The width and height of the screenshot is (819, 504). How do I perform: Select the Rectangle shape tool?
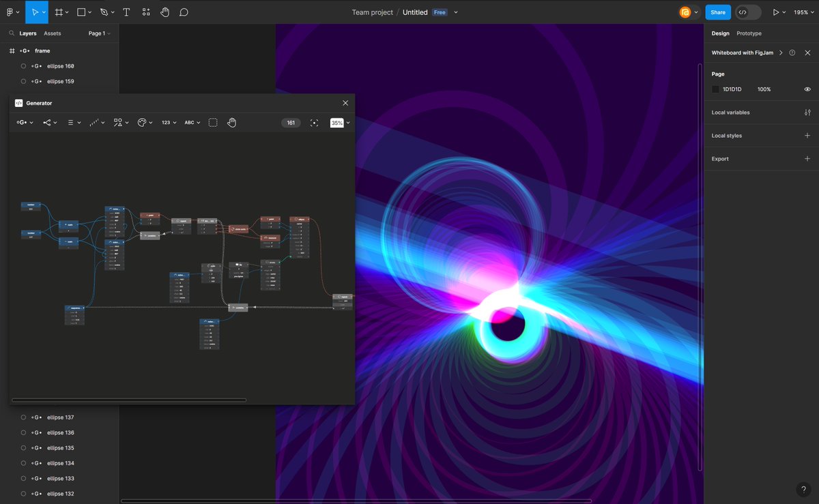click(x=81, y=12)
